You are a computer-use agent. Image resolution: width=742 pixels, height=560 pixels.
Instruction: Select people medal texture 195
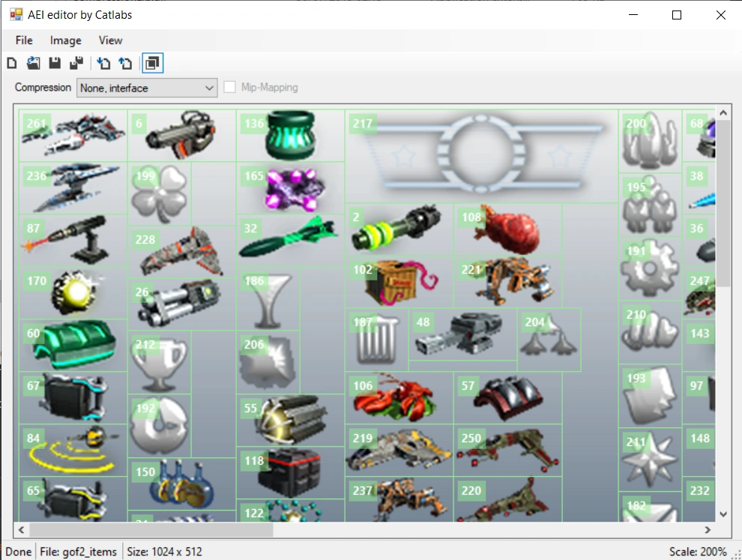651,205
